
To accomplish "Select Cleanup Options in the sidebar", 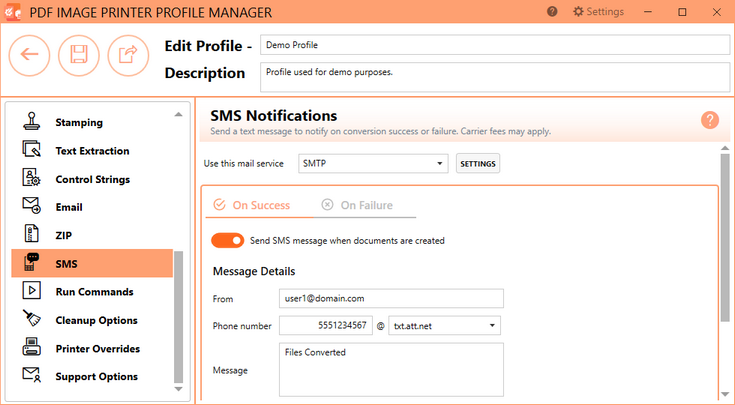I will pos(92,320).
